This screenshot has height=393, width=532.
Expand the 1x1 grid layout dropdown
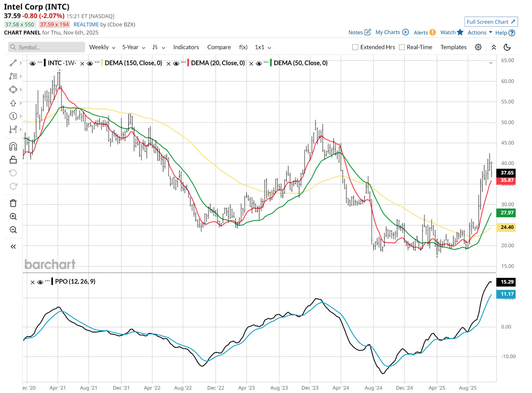tap(263, 47)
